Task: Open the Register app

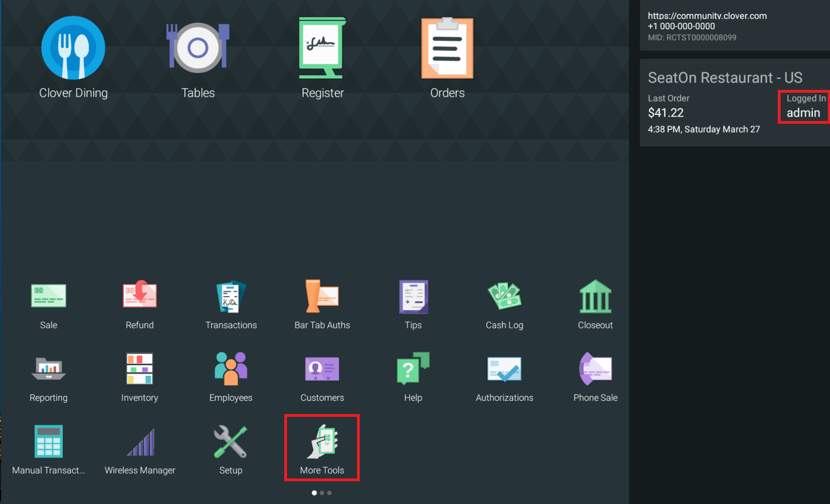Action: (x=322, y=49)
